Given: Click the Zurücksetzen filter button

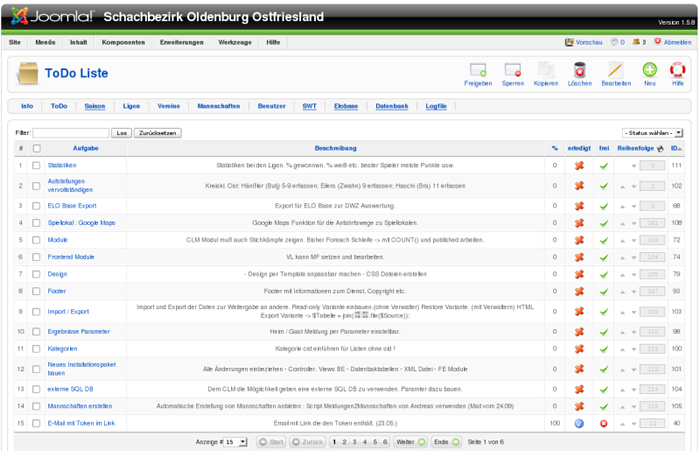Looking at the screenshot, I should [158, 132].
